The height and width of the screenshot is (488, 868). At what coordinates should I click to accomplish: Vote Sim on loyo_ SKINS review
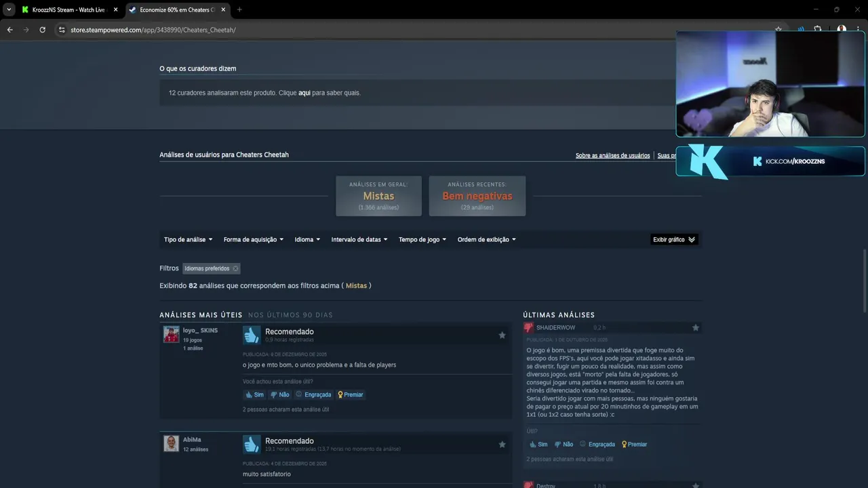254,394
